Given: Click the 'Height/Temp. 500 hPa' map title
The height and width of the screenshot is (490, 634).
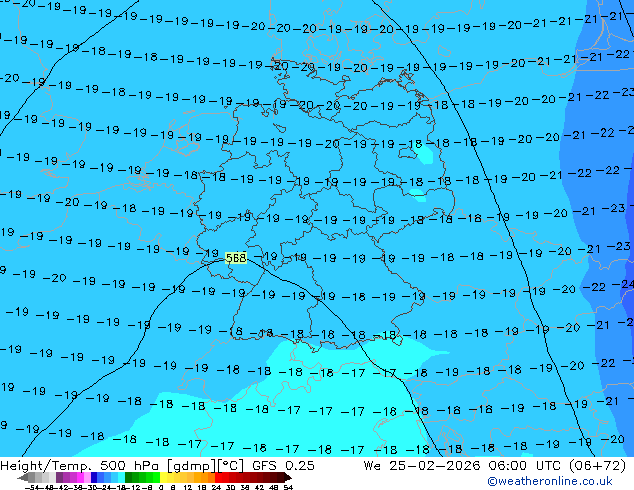Looking at the screenshot, I should (x=79, y=466).
